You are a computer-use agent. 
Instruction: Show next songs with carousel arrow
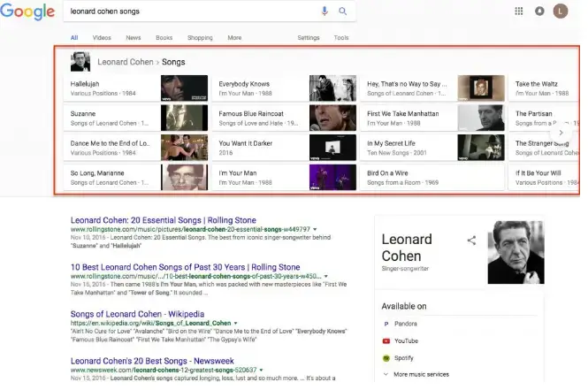561,133
